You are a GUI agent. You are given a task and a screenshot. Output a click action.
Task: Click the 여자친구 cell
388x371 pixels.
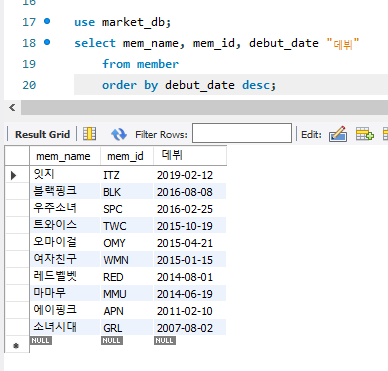tap(65, 260)
